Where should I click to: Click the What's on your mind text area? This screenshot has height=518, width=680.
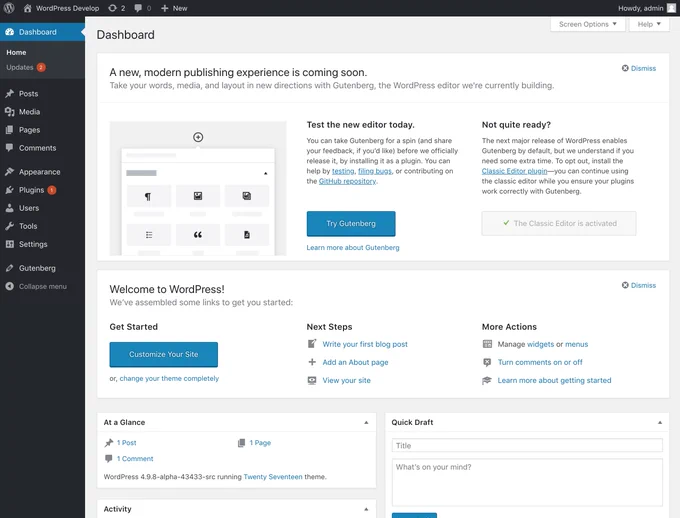point(527,482)
